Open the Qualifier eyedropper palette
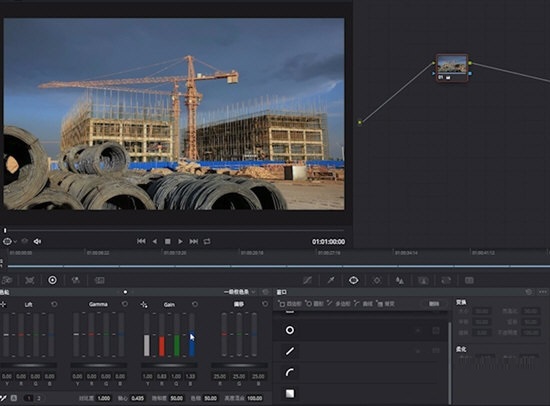The width and height of the screenshot is (550, 406). 331,280
